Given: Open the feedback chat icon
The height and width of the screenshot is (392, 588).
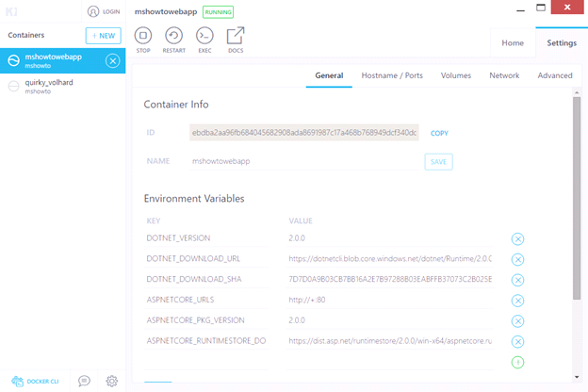Looking at the screenshot, I should tap(84, 381).
